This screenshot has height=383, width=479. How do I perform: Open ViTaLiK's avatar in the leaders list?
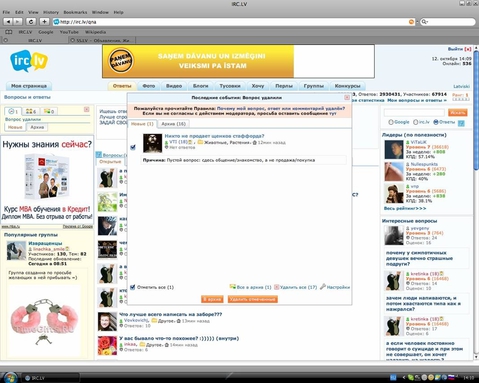click(x=394, y=150)
